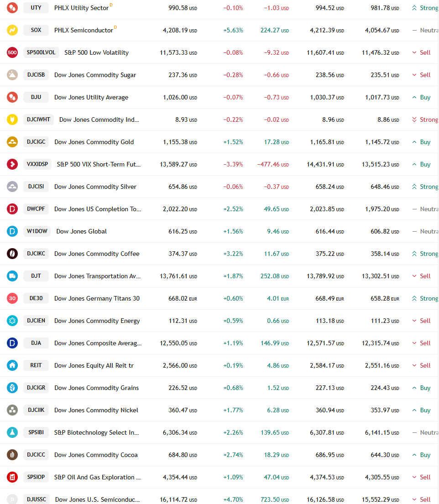Image resolution: width=439 pixels, height=504 pixels.
Task: Click the +5.63% change for SOX
Action: pyautogui.click(x=233, y=30)
